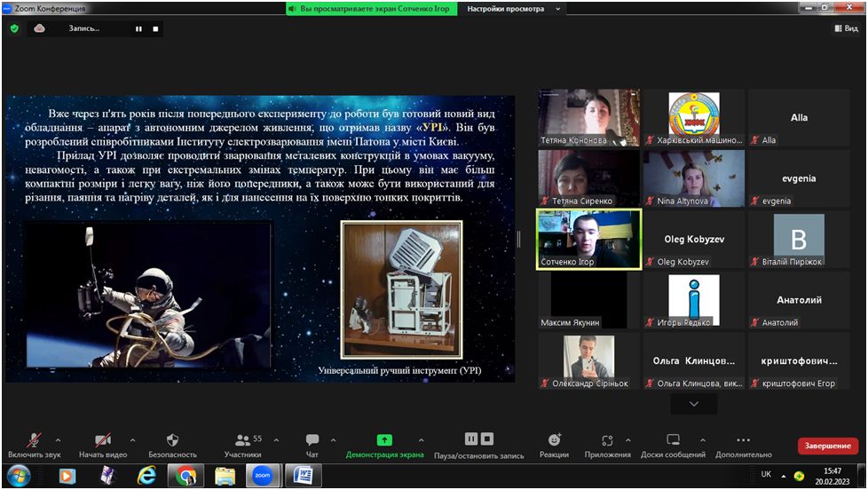Viewport: 868px width, 490px height.
Task: Click the green encryption shield icon
Action: [x=14, y=28]
